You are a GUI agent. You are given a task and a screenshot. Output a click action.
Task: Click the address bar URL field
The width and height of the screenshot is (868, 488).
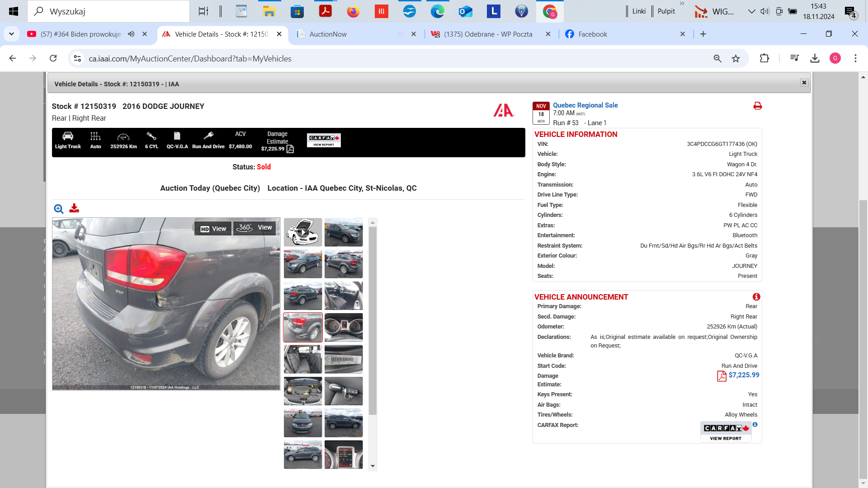tap(398, 58)
